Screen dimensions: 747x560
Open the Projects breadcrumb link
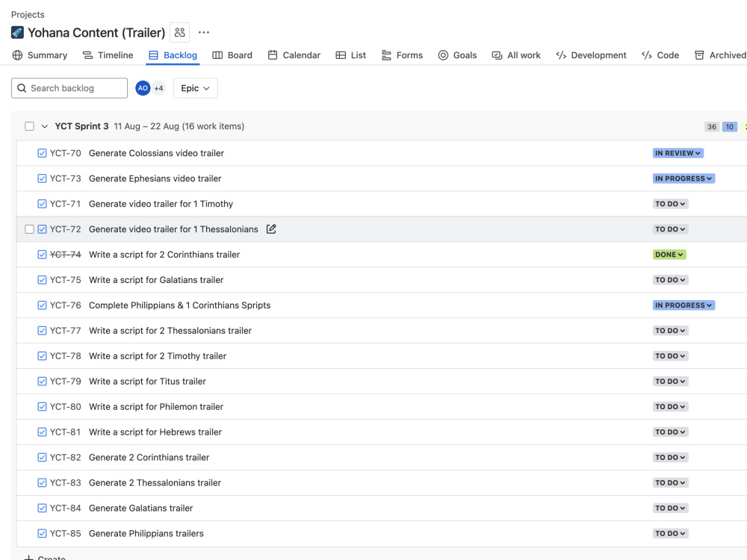pyautogui.click(x=28, y=15)
